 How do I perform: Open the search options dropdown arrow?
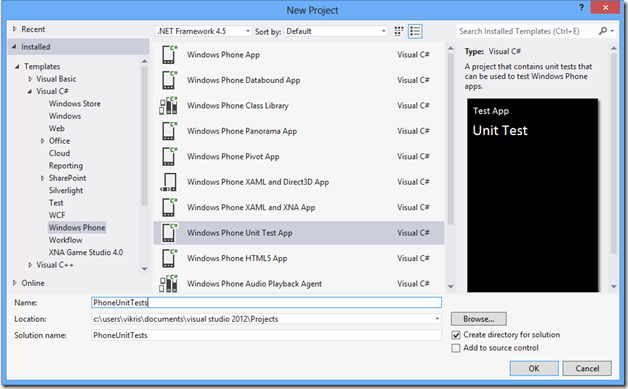point(612,31)
